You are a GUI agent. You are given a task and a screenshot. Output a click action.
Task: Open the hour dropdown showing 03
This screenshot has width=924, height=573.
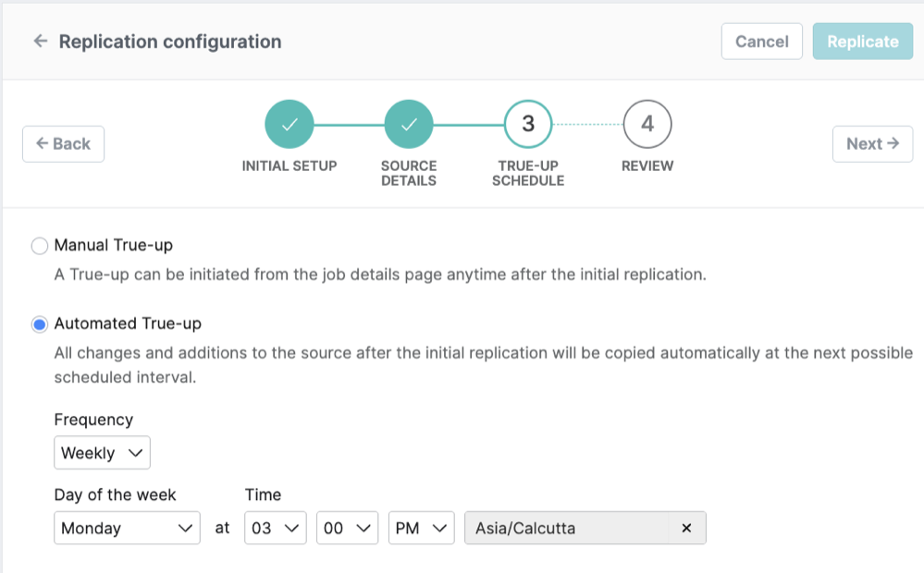pos(275,528)
